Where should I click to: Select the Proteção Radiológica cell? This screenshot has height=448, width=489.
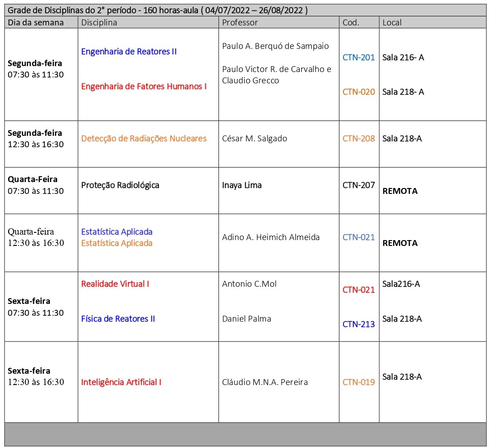120,185
